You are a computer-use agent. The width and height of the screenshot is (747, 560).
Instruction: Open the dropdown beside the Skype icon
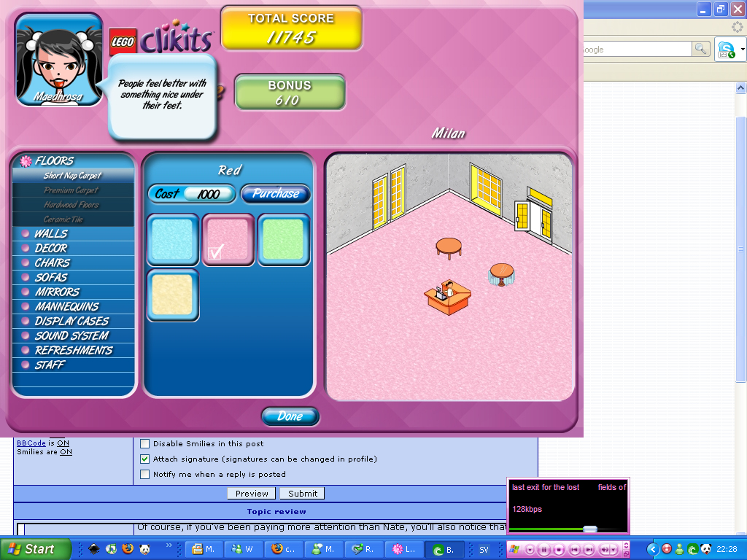(742, 50)
